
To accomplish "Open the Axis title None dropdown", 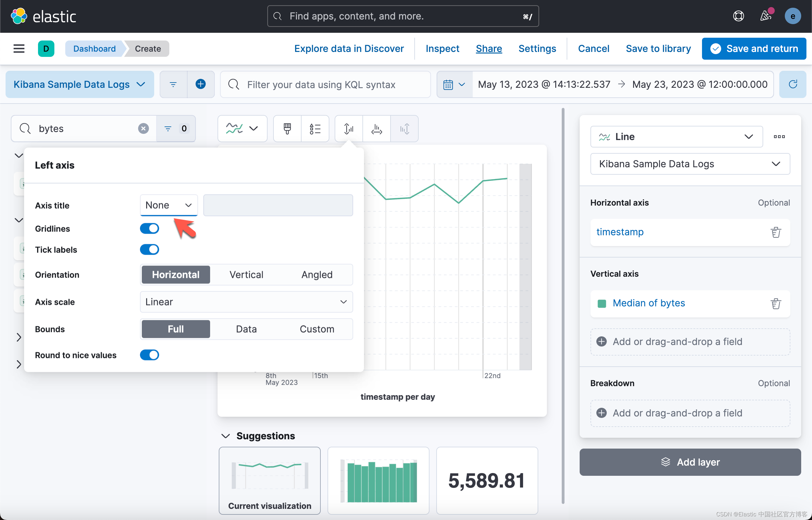I will 169,205.
